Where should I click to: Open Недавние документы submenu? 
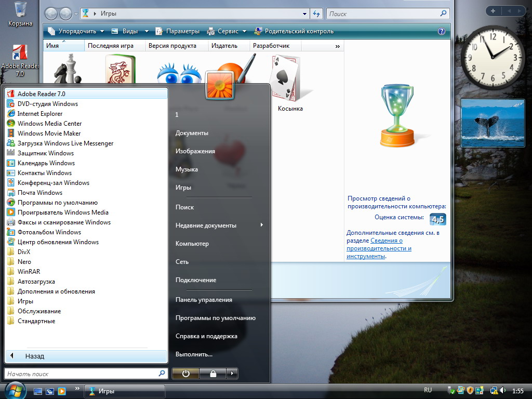[219, 225]
